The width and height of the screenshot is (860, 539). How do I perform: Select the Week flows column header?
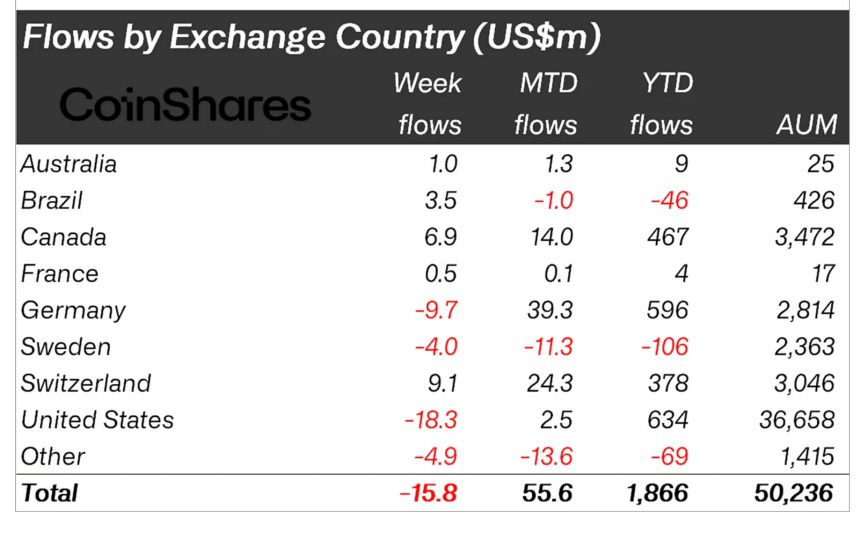click(x=428, y=104)
